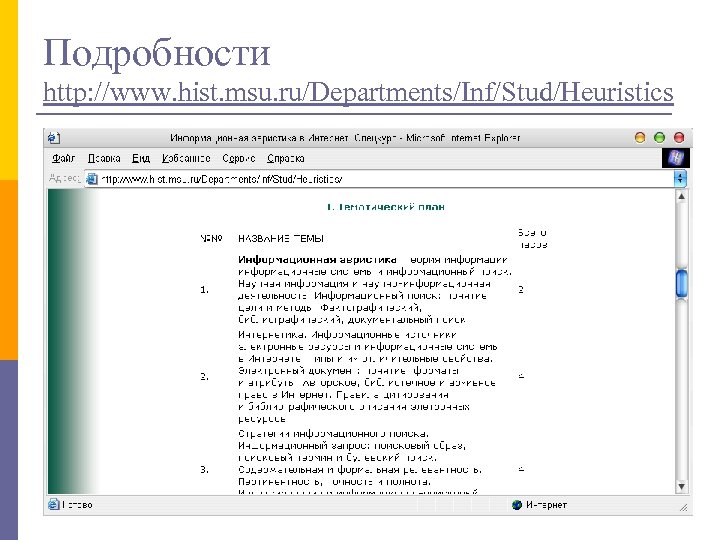
Task: Open the hist.msu.ru Heuristics hyperlink on the slide
Action: [x=358, y=92]
